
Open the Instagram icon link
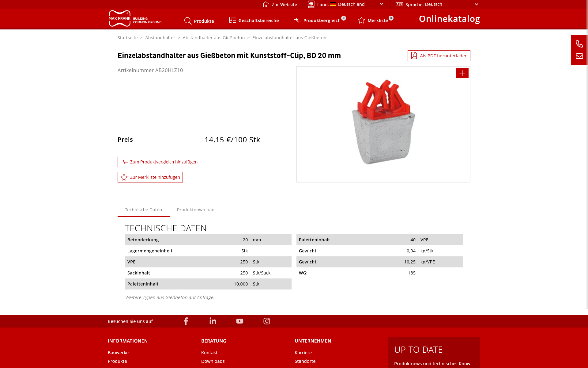tap(267, 321)
